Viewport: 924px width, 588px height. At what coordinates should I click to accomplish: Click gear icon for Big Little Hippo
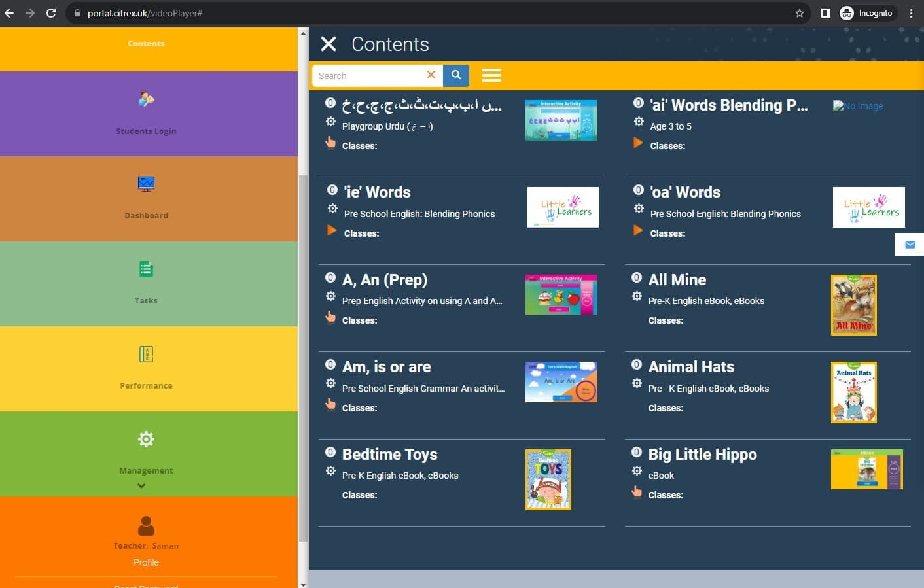point(637,471)
